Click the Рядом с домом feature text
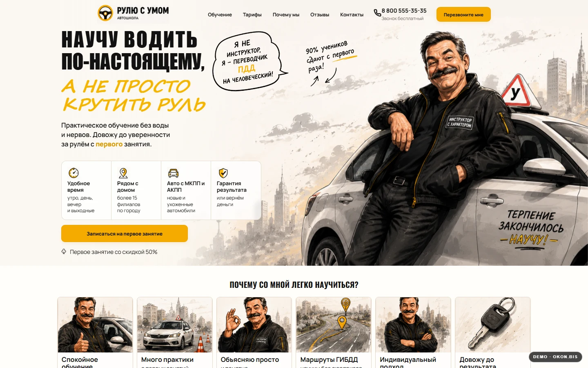The image size is (588, 368). 128,186
